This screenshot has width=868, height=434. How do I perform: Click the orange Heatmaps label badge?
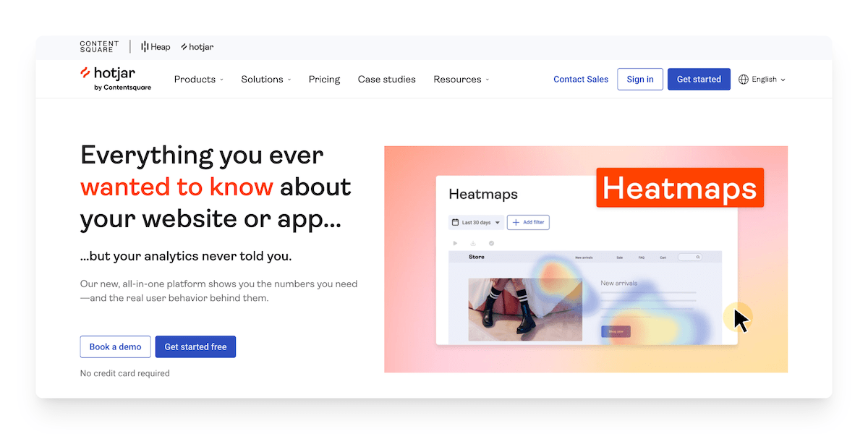click(x=680, y=188)
